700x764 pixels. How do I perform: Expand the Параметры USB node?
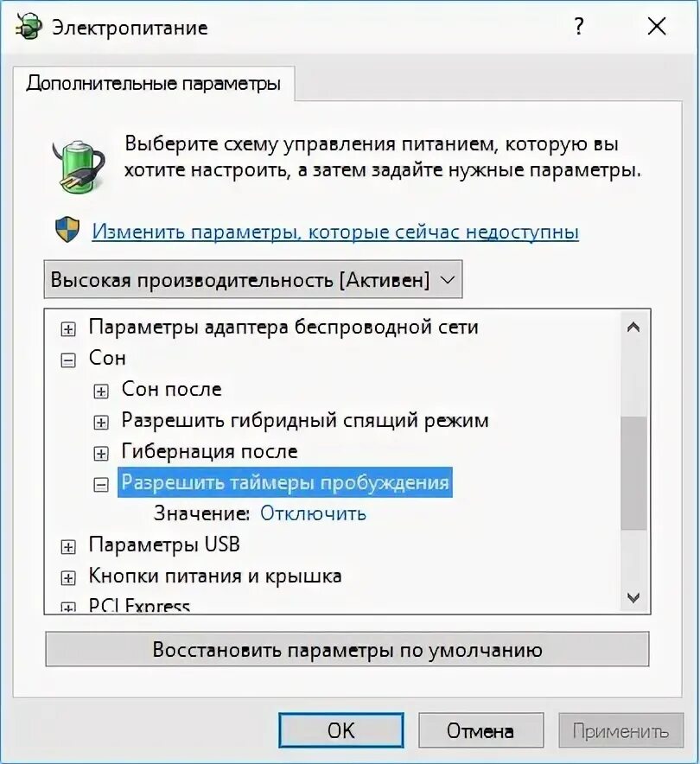68,547
